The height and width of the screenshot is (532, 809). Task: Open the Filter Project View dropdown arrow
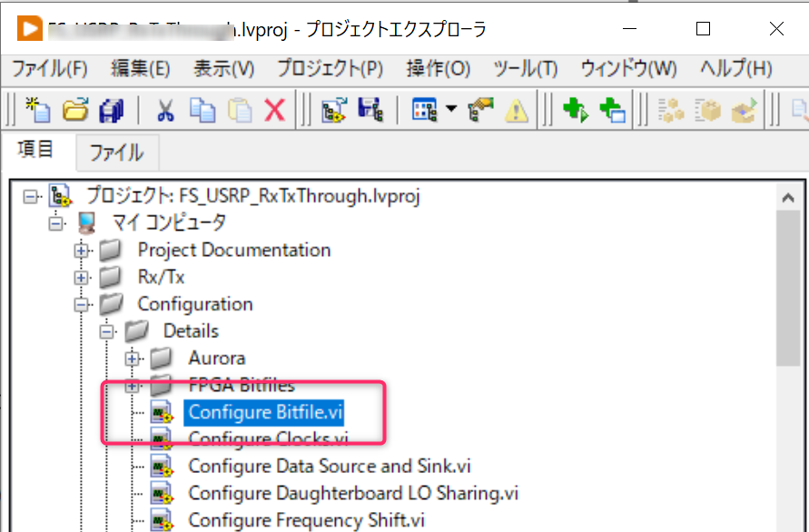point(451,108)
